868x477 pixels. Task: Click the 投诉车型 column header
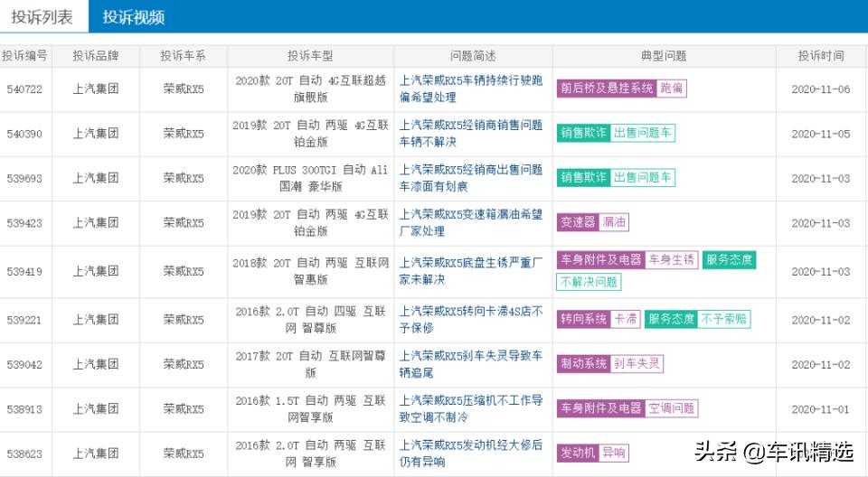tap(310, 56)
